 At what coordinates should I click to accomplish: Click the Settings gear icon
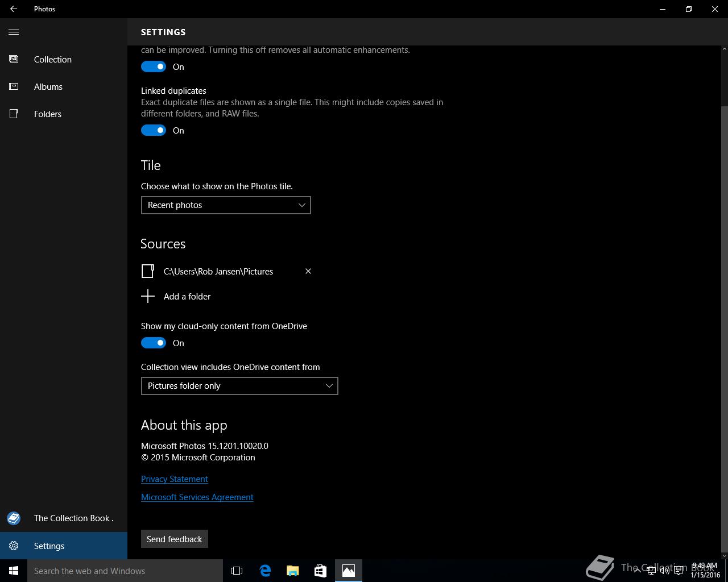pyautogui.click(x=14, y=546)
